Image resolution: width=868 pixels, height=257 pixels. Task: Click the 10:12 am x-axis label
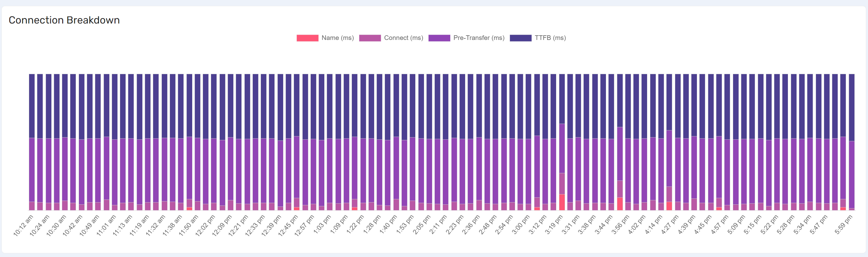coord(24,225)
